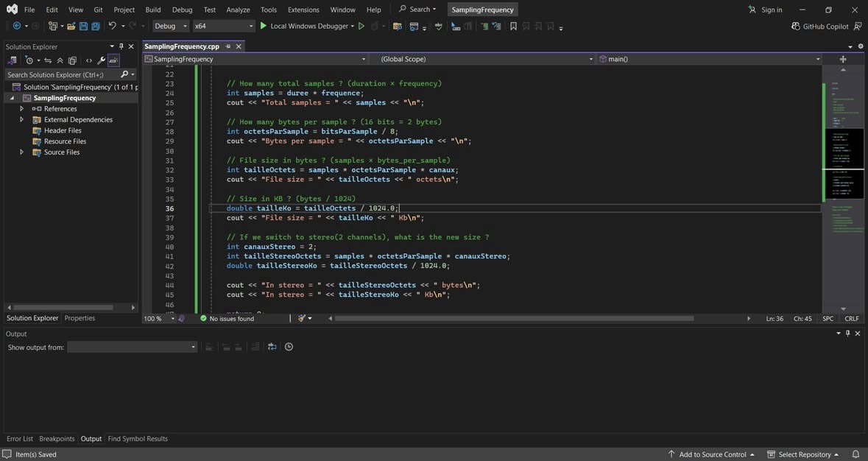Click the Pending Changes Filter clock icon

29,60
